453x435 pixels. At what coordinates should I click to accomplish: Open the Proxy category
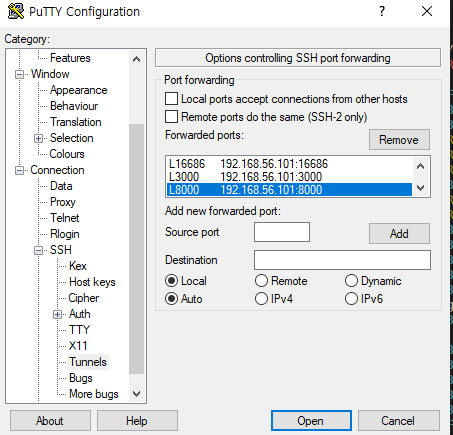[63, 202]
